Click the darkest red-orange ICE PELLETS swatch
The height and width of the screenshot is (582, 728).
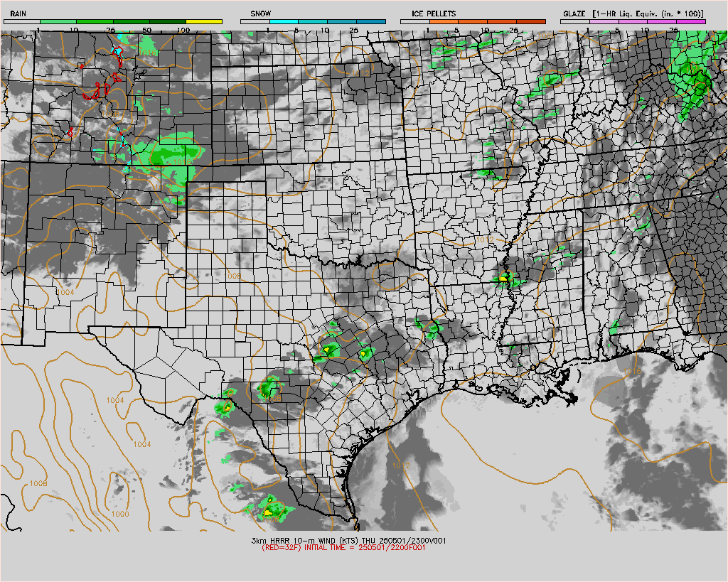pyautogui.click(x=531, y=21)
